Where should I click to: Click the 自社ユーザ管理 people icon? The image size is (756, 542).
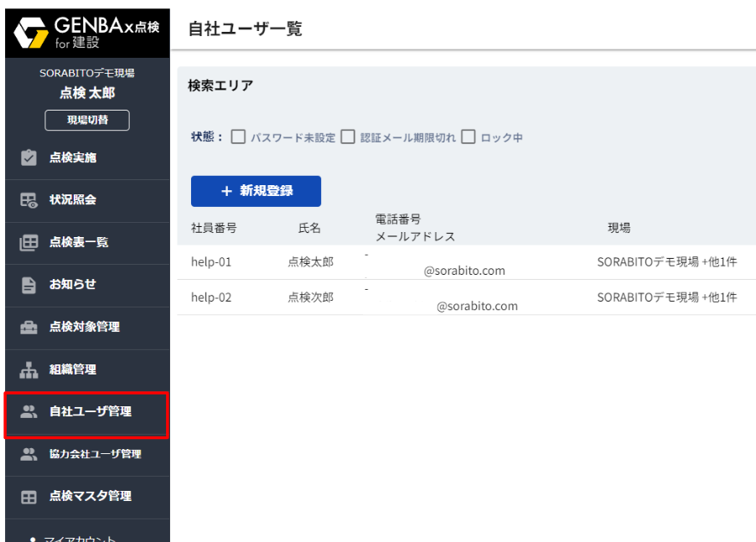[28, 411]
